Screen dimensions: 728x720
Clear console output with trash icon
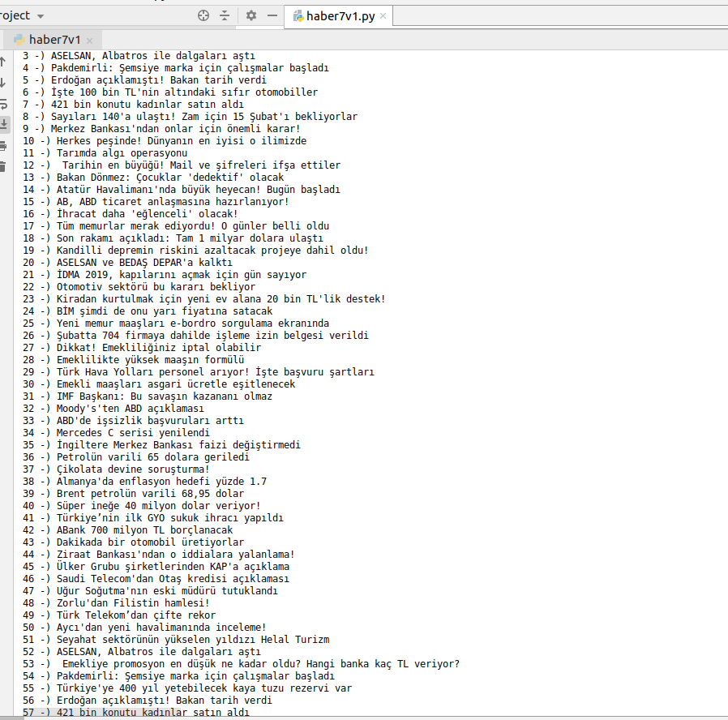point(2,166)
